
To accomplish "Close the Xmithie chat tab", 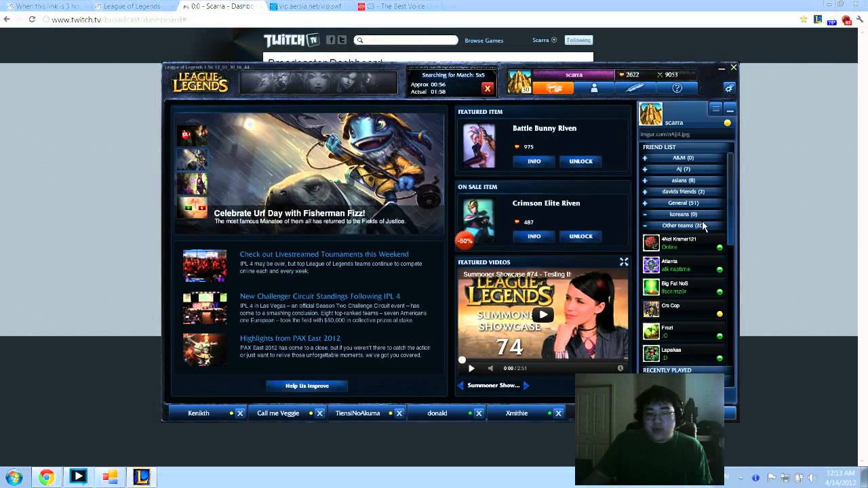I will point(558,413).
